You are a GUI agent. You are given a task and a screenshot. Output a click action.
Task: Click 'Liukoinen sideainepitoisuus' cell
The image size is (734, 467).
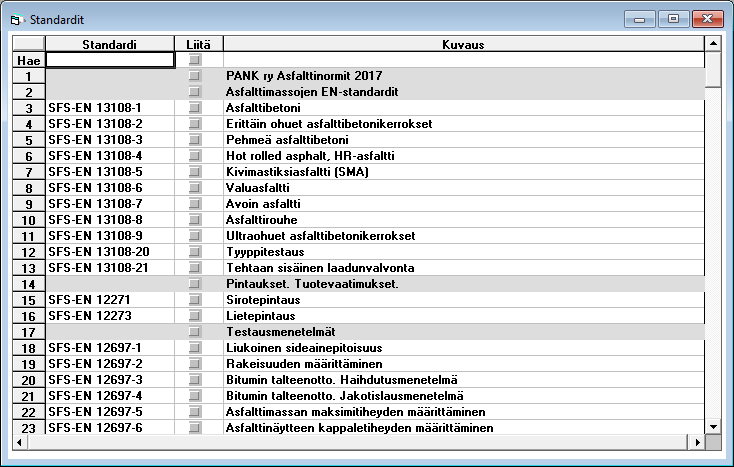pyautogui.click(x=464, y=348)
